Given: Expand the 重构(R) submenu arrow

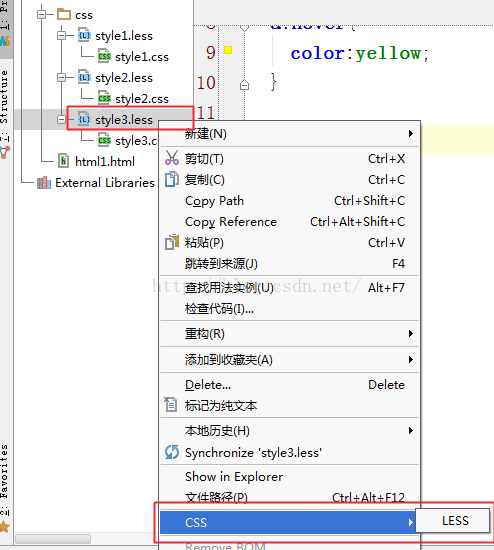Looking at the screenshot, I should pyautogui.click(x=410, y=333).
